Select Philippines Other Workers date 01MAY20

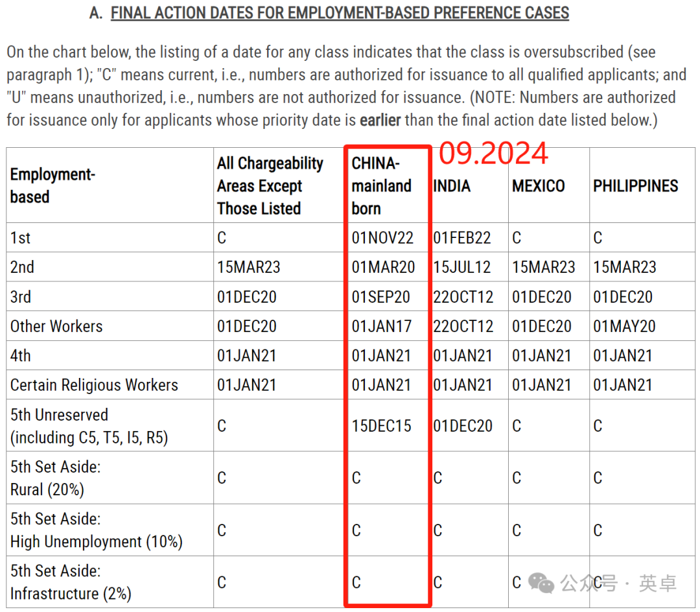pyautogui.click(x=624, y=326)
